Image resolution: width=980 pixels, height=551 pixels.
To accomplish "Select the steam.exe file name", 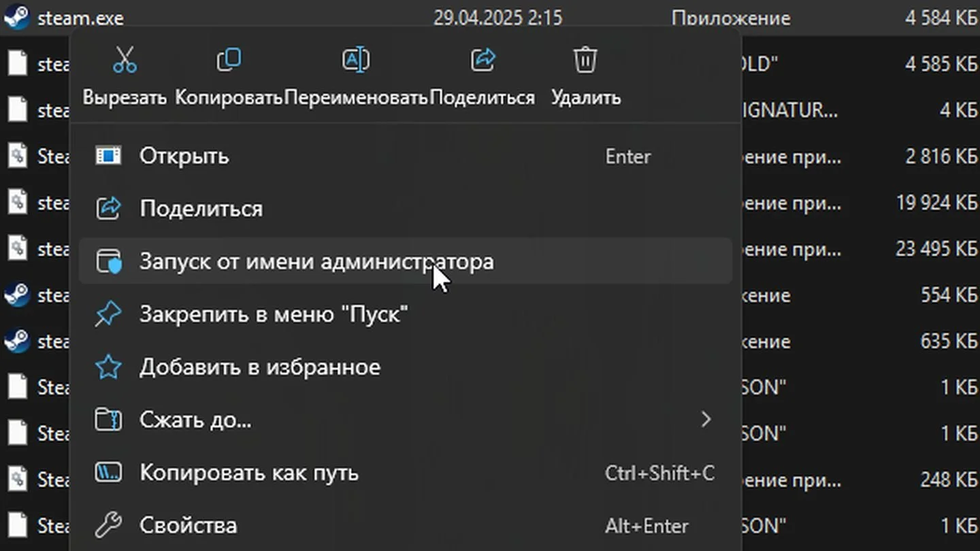I will tap(80, 18).
